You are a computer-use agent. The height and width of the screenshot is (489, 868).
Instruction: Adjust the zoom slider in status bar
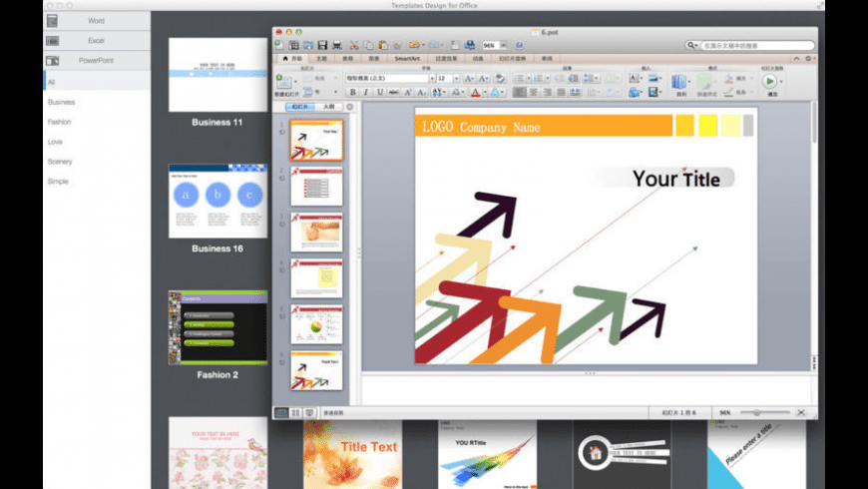click(756, 412)
